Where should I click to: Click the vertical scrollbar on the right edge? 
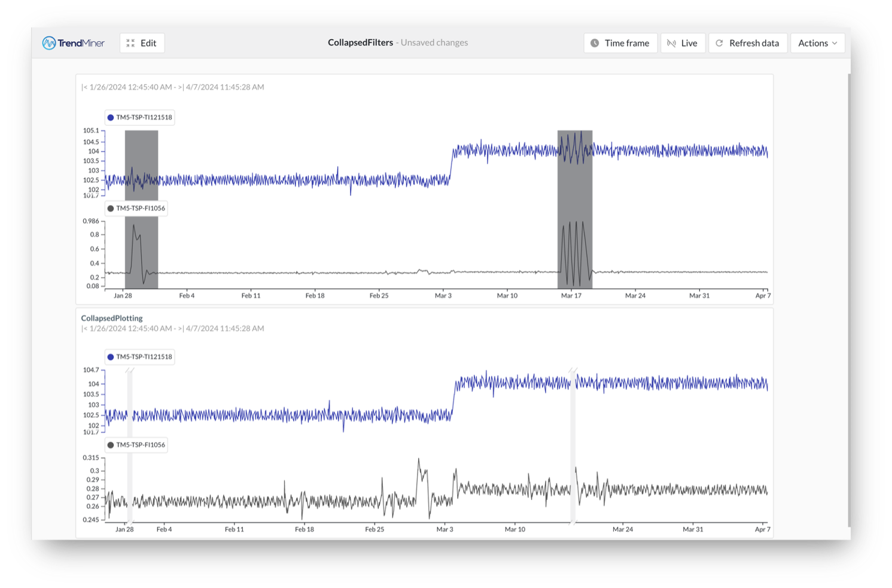pyautogui.click(x=849, y=299)
